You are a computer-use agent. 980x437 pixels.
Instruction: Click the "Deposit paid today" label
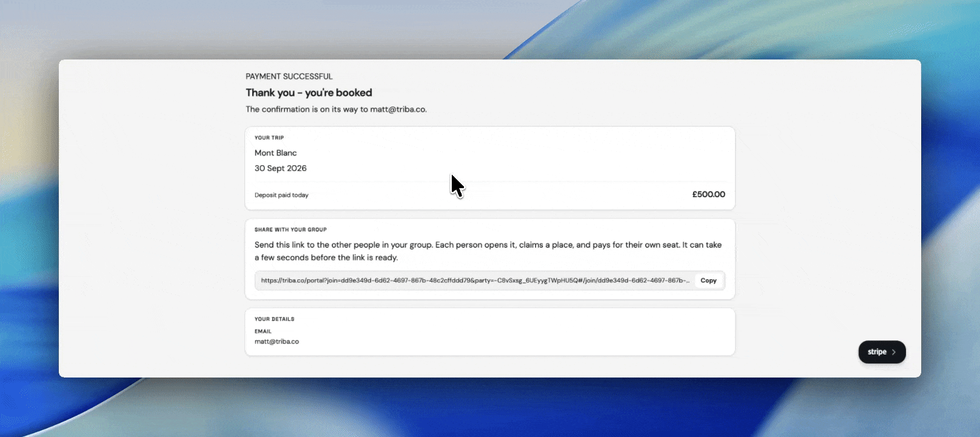[281, 195]
